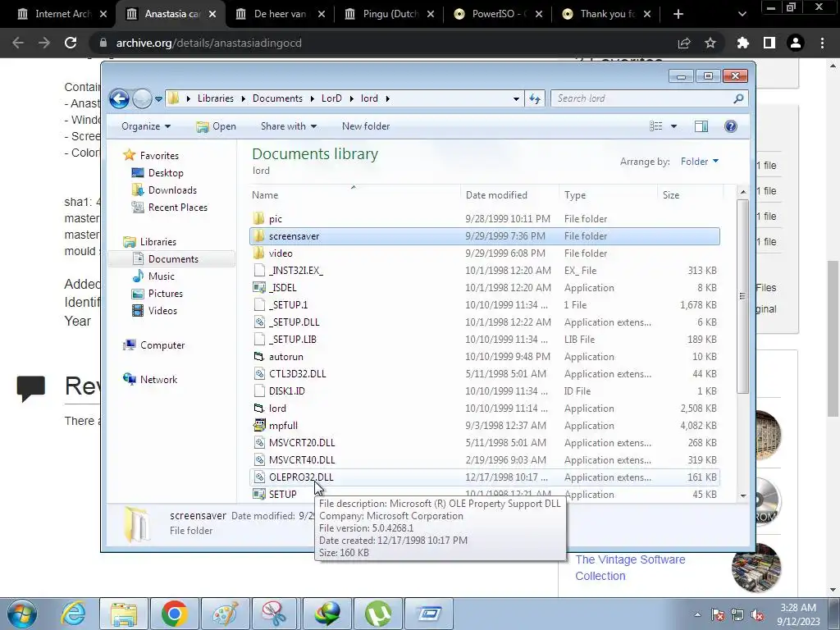Select Computer in navigation pane
Viewport: 840px width, 630px height.
click(x=162, y=345)
